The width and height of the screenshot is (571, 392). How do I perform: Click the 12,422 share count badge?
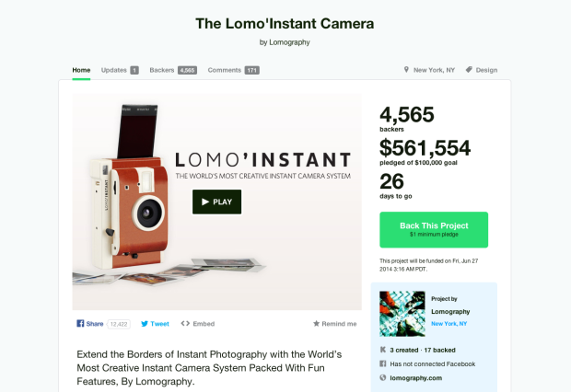coord(119,324)
